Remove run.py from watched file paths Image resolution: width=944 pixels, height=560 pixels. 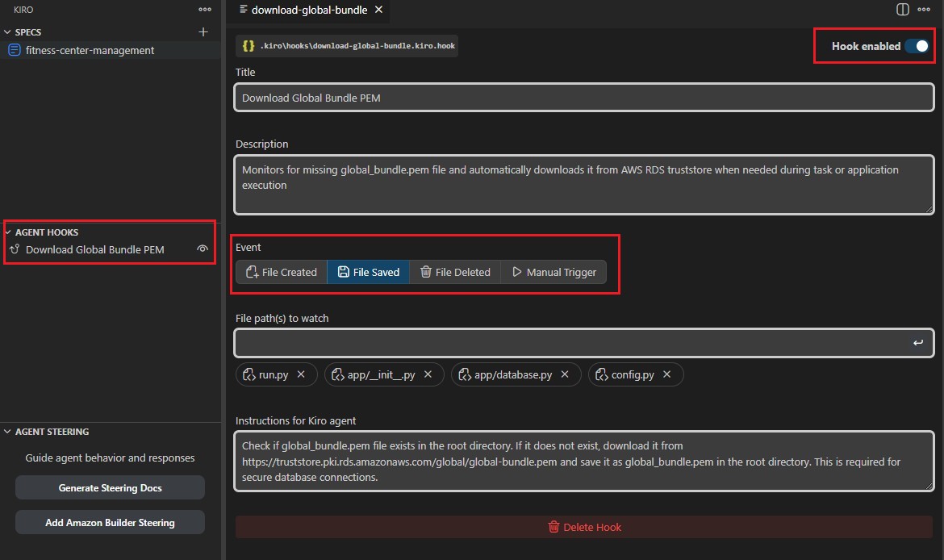coord(301,374)
